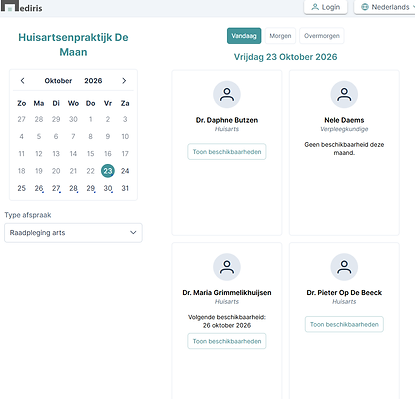This screenshot has width=415, height=399.
Task: Click the Verpleegkundige label
Action: pyautogui.click(x=344, y=129)
